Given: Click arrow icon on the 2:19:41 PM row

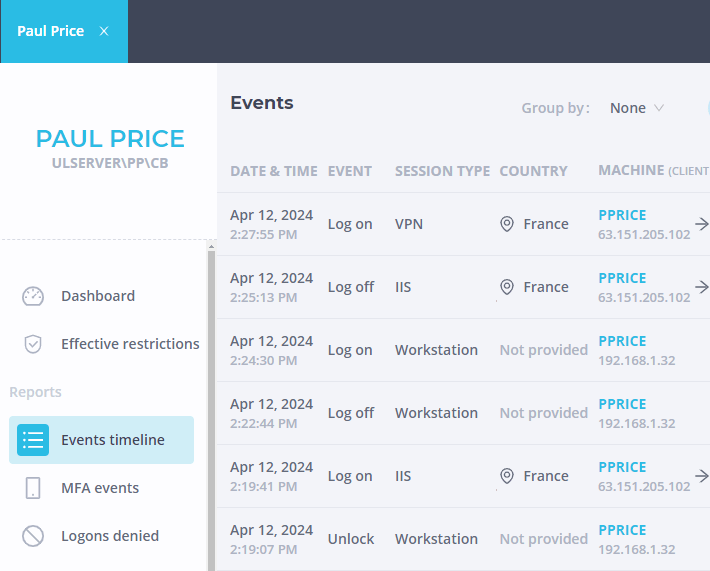Looking at the screenshot, I should 701,476.
